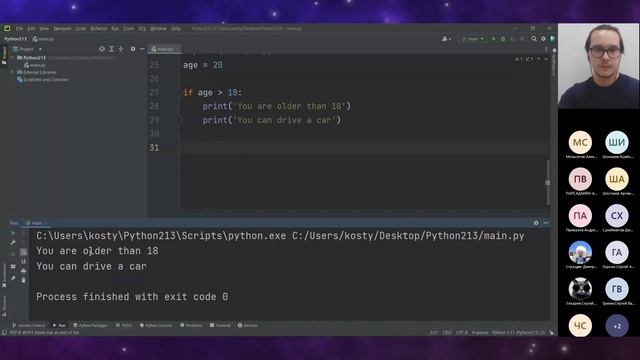Toggle Structure side tool window
Screen dimensions: 640x360
point(4,306)
